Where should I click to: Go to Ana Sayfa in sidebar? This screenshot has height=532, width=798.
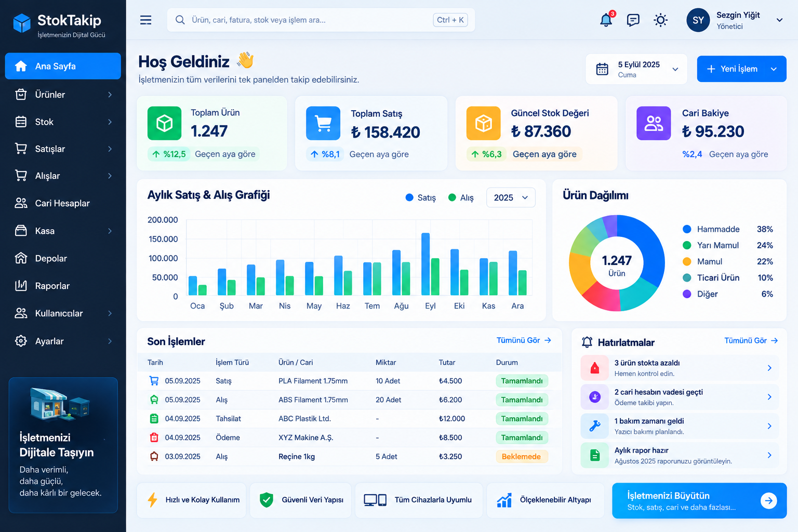(x=63, y=66)
